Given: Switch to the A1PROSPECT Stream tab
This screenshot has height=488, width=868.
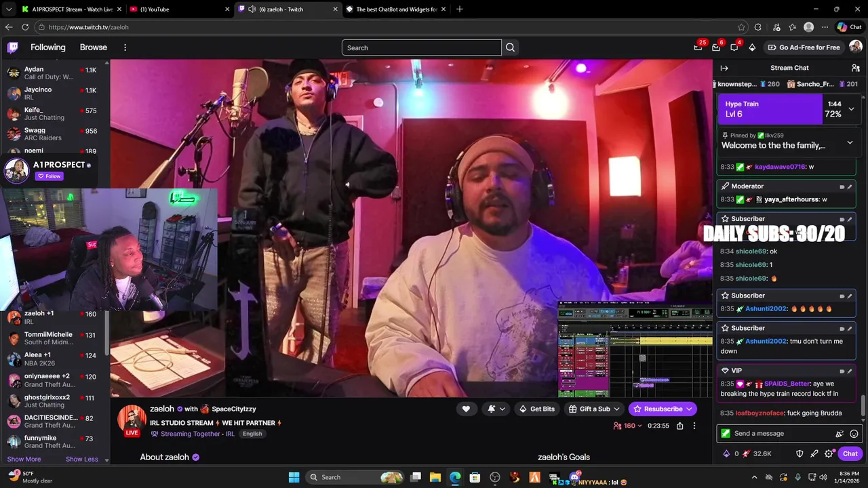Looking at the screenshot, I should tap(71, 9).
